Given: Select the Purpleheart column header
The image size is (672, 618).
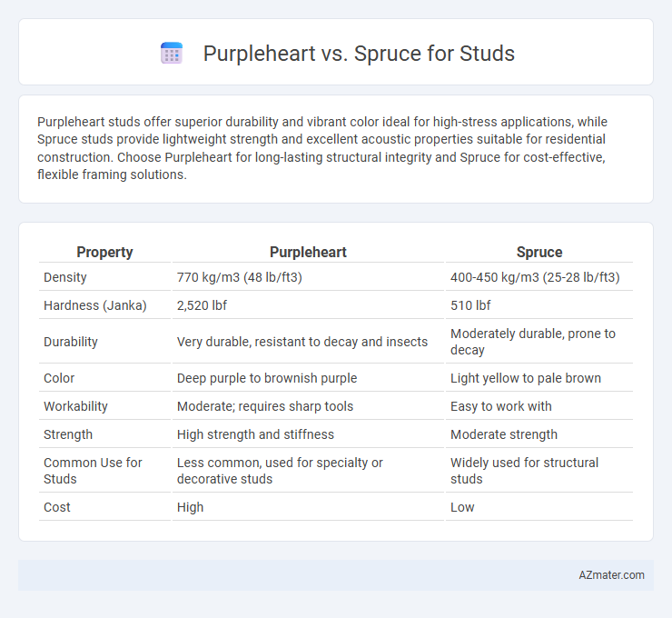Looking at the screenshot, I should [308, 252].
